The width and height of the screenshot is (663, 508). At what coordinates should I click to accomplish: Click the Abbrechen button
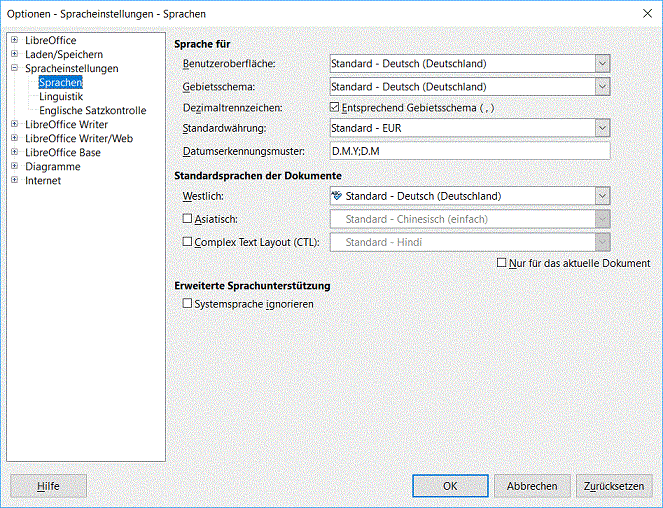[x=532, y=486]
